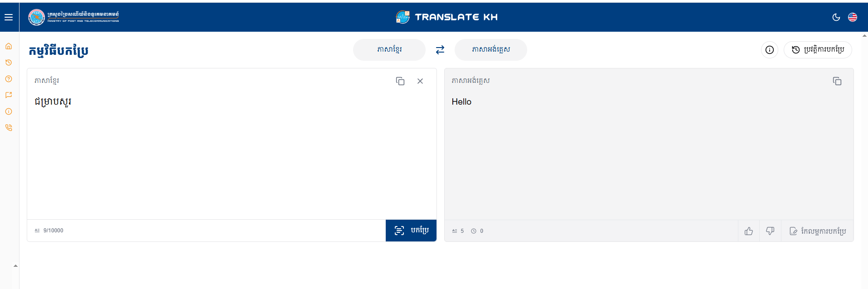Click the page heading title in Khmer
The image size is (868, 289).
[58, 51]
